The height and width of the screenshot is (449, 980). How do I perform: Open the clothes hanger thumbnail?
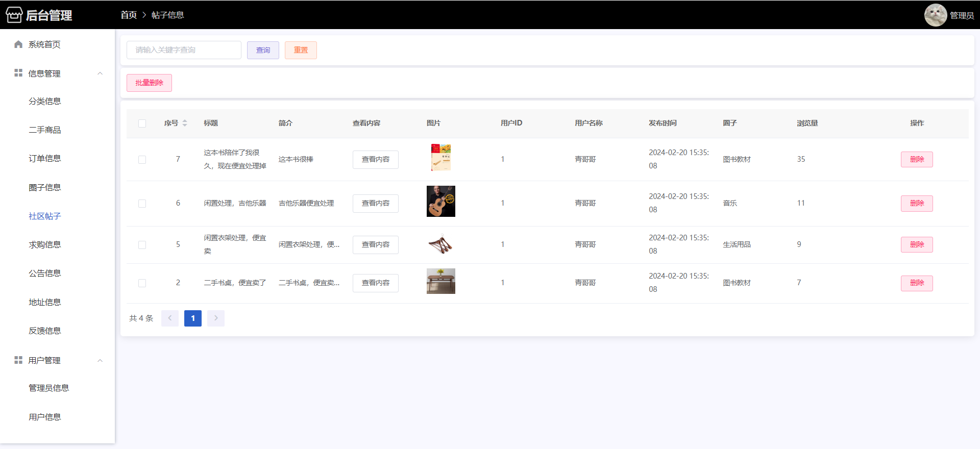[441, 245]
